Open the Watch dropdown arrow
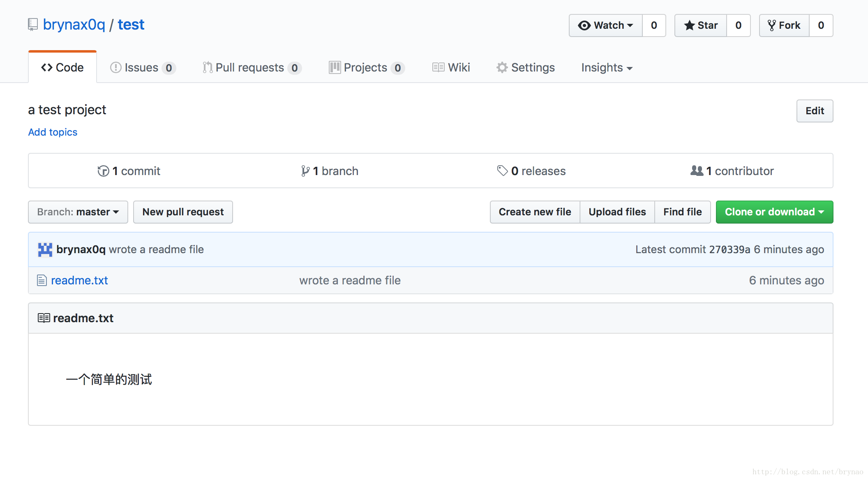This screenshot has height=480, width=868. pos(630,25)
